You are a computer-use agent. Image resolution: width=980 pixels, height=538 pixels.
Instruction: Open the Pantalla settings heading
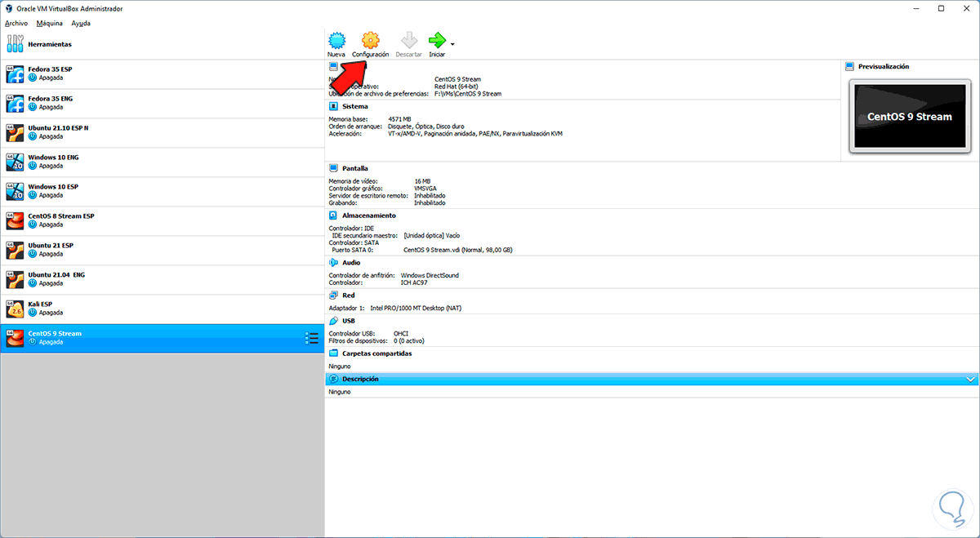(x=355, y=168)
